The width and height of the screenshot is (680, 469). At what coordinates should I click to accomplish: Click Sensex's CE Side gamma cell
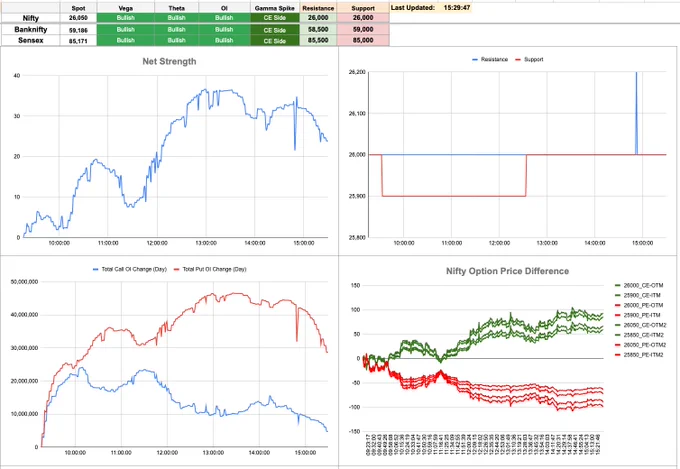click(x=275, y=41)
